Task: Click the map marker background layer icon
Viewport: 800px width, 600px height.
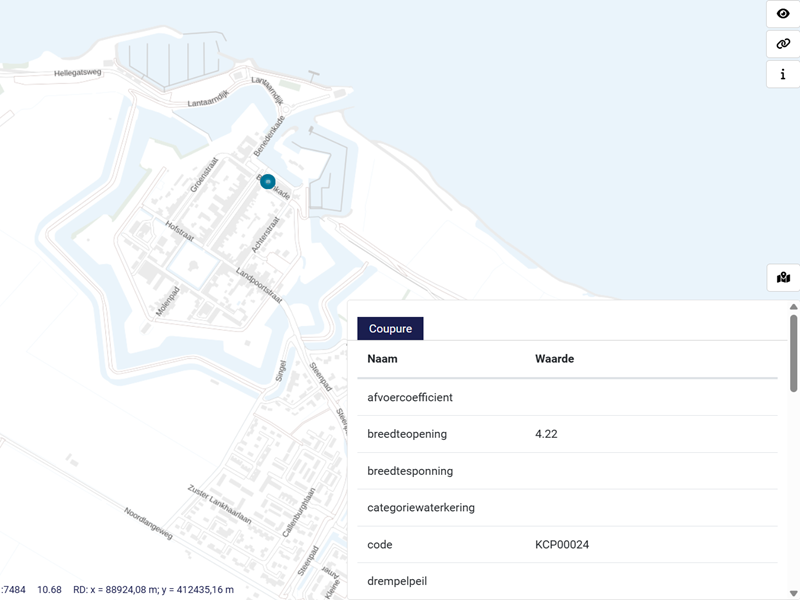Action: pyautogui.click(x=783, y=278)
